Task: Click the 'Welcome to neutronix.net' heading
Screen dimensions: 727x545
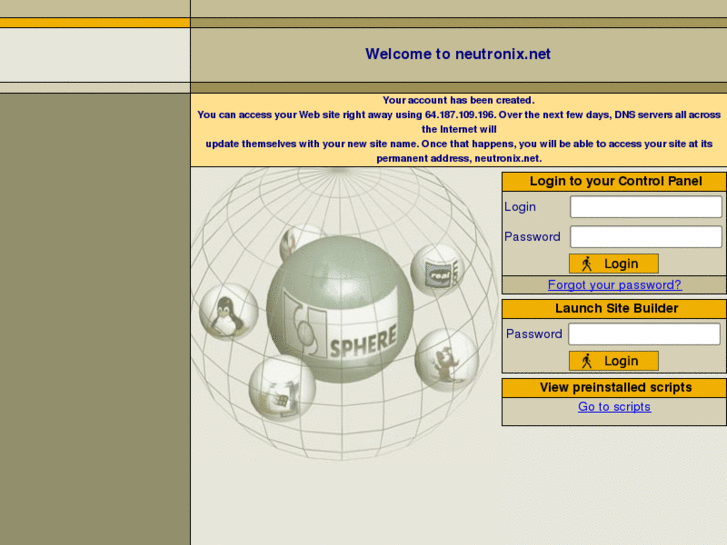Action: (458, 54)
